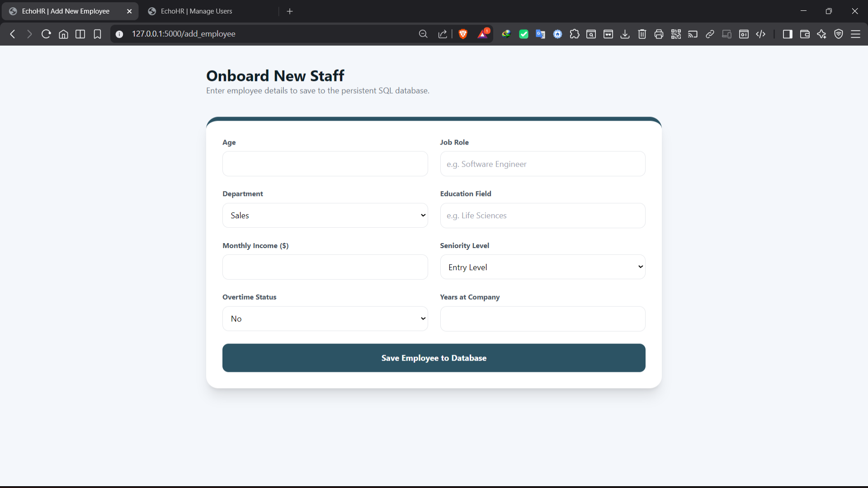The height and width of the screenshot is (488, 868).
Task: Click the browser reload button
Action: click(x=46, y=34)
